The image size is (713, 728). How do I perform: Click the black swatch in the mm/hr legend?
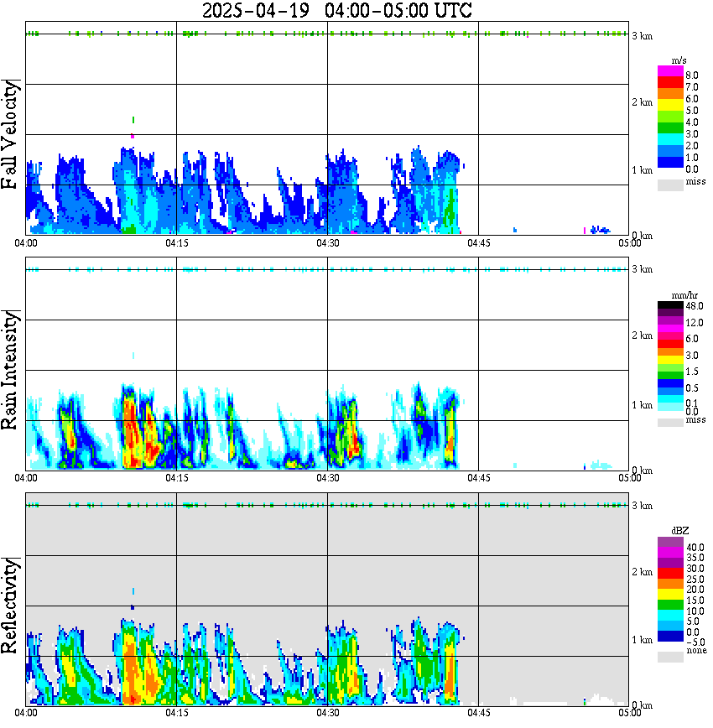[670, 305]
